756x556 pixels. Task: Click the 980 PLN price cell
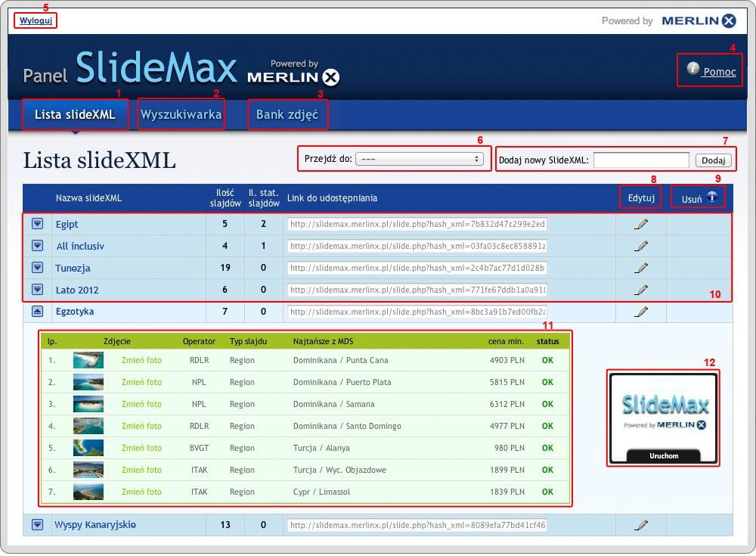509,448
